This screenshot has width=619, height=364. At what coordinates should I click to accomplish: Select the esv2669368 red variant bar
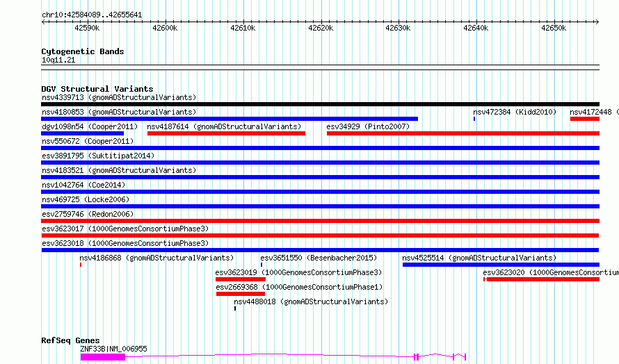(x=241, y=294)
